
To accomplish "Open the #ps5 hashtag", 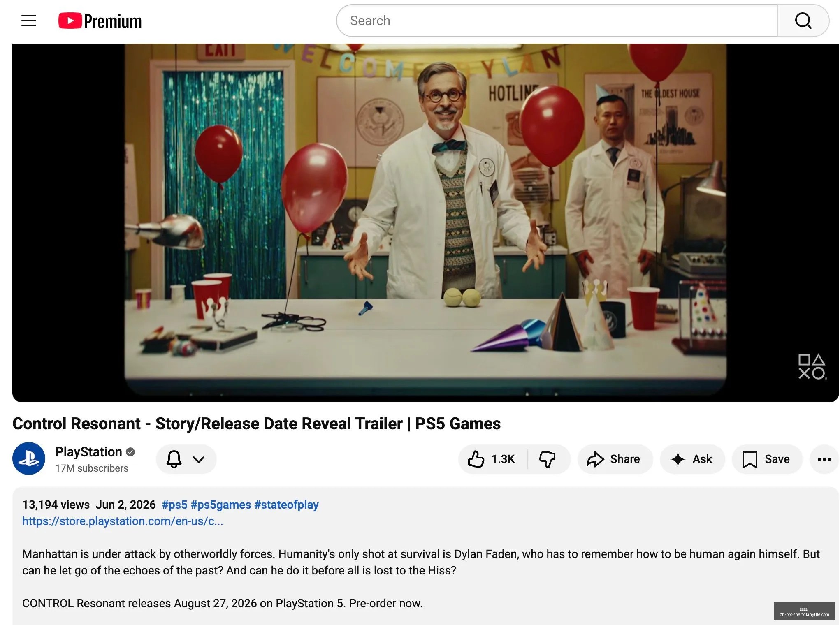I will click(x=174, y=505).
